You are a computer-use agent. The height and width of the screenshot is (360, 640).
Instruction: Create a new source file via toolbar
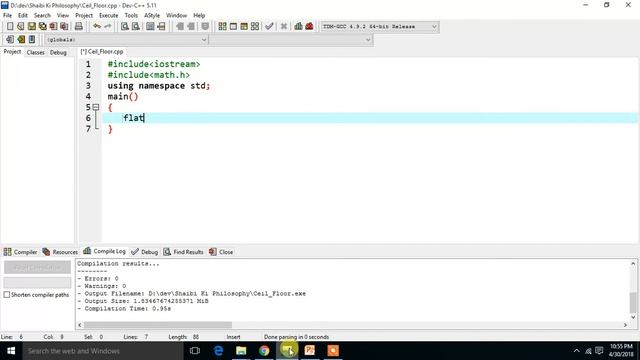(x=10, y=27)
